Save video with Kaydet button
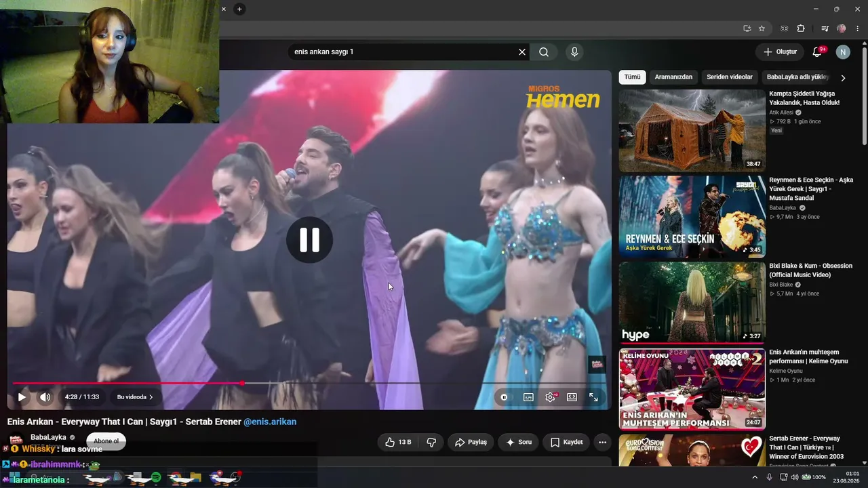This screenshot has height=488, width=868. 566,442
